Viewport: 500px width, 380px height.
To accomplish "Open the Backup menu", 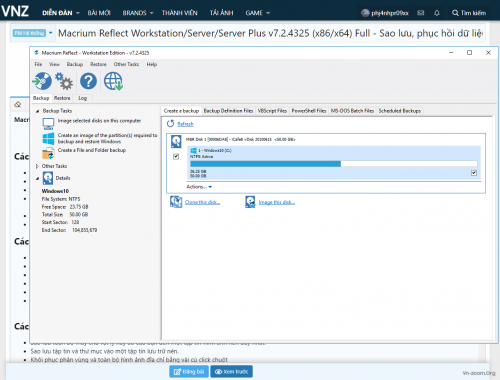I will (75, 64).
